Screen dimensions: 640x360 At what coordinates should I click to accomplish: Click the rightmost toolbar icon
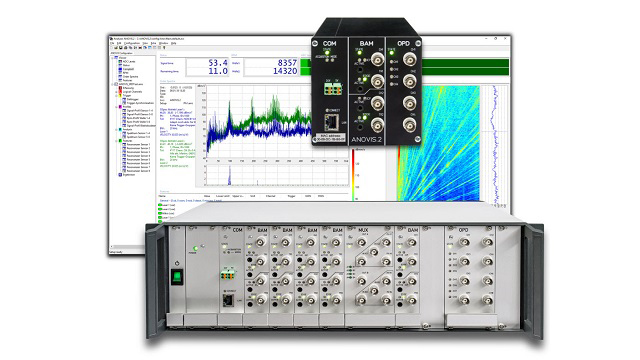tap(164, 48)
